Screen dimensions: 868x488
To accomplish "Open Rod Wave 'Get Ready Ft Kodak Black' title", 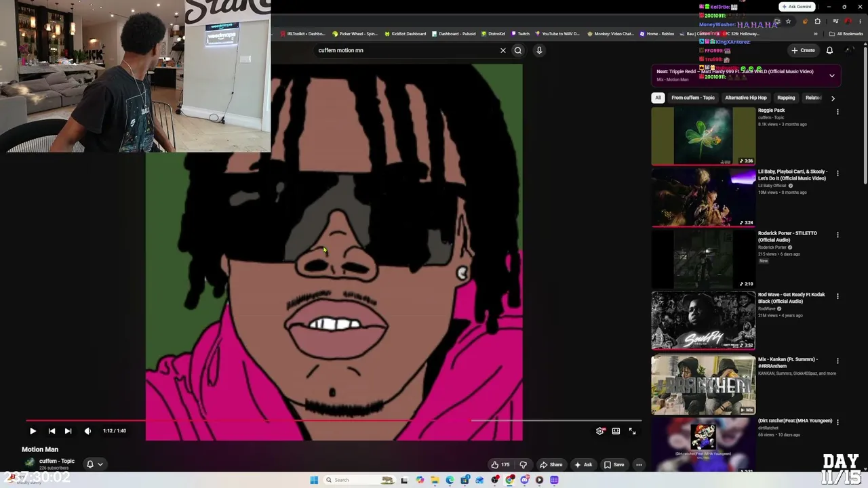I will (791, 298).
